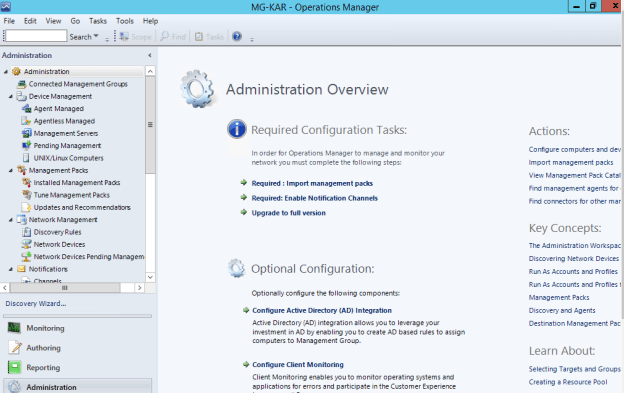Image resolution: width=624 pixels, height=393 pixels.
Task: Click tree scroll up arrow
Action: point(150,71)
